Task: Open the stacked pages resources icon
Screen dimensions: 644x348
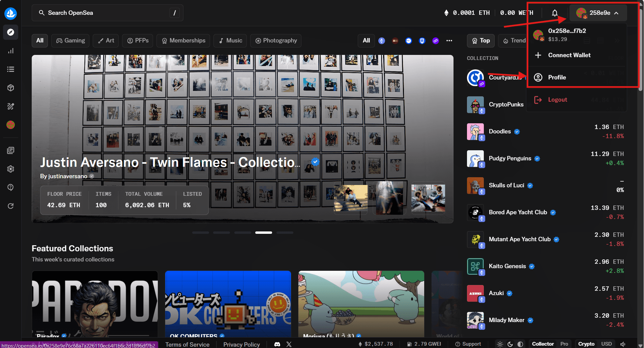Action: tap(10, 150)
